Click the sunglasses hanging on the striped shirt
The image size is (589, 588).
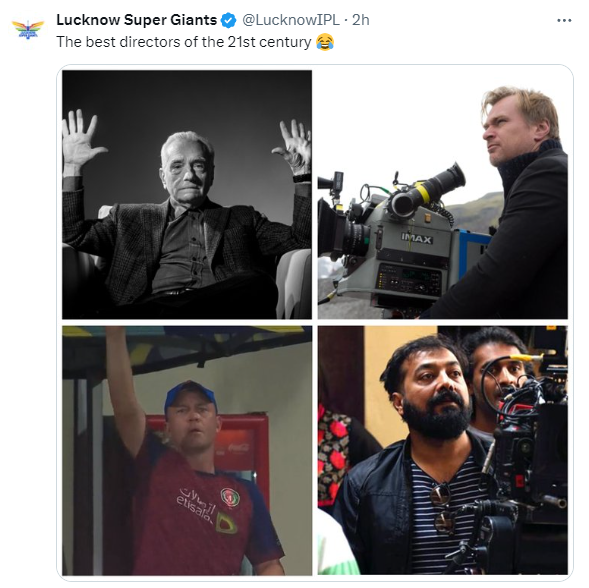click(442, 508)
